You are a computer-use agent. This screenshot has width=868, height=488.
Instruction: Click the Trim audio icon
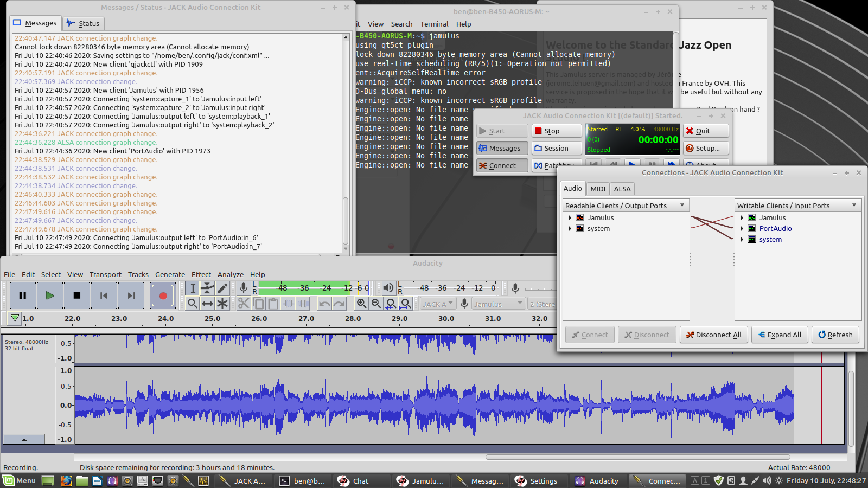coord(289,304)
